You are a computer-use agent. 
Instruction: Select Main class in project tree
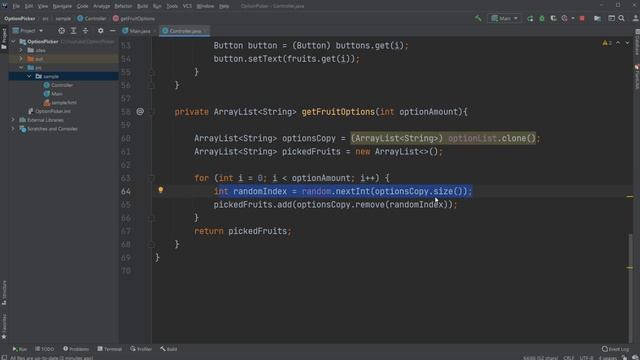(x=53, y=93)
